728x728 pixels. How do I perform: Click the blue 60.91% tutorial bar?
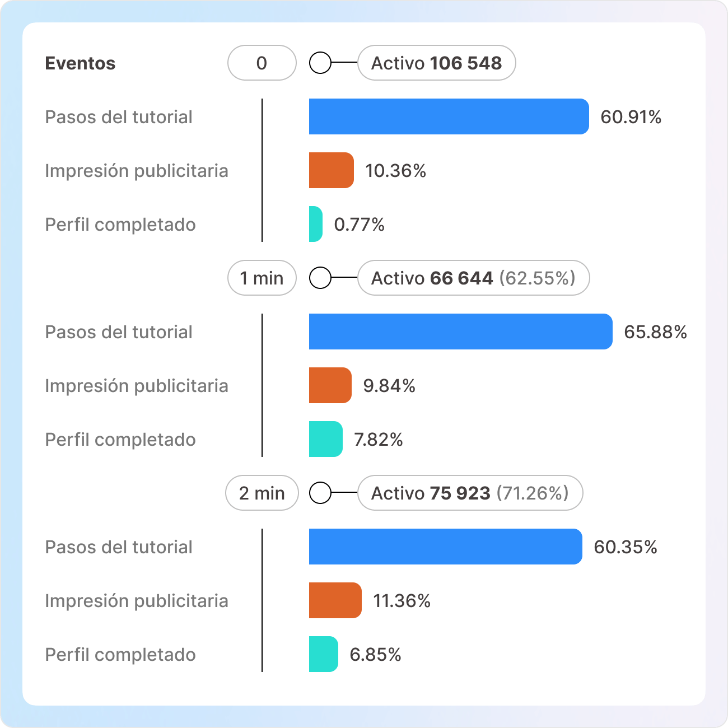(449, 116)
